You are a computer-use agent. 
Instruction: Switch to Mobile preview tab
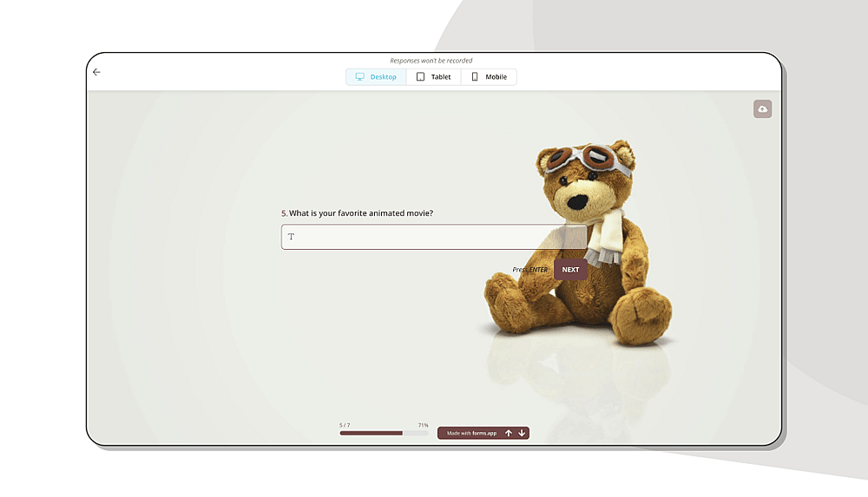[489, 77]
